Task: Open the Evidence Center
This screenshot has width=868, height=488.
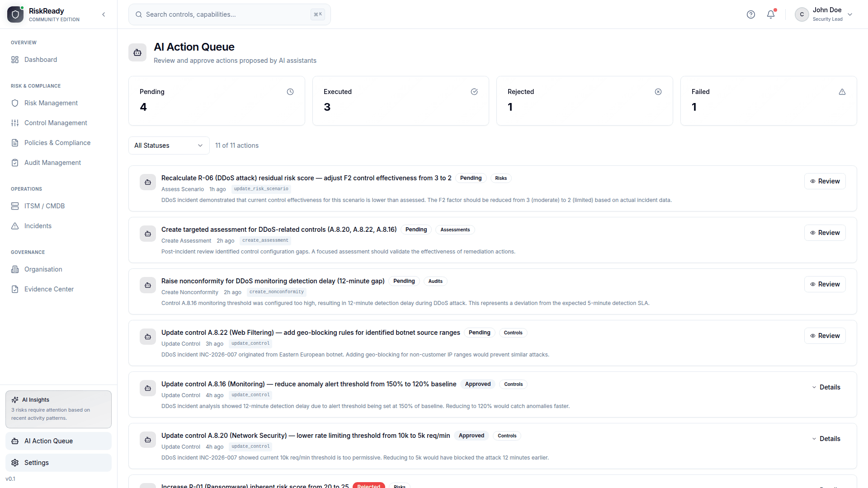Action: tap(49, 289)
